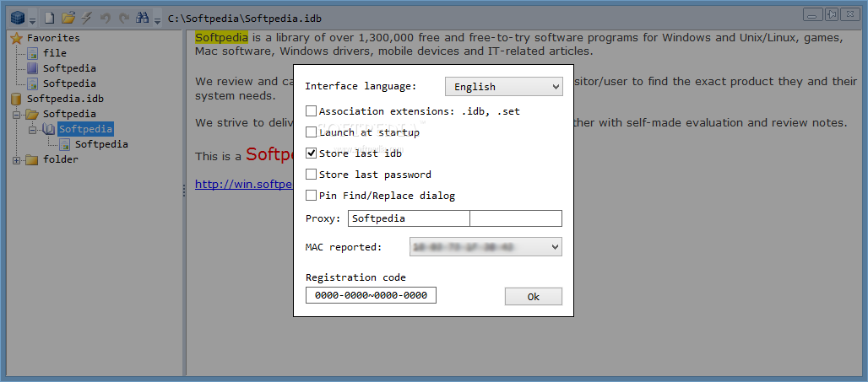Screen dimensions: 868x382
Task: Click the empty Proxy port field
Action: pyautogui.click(x=516, y=218)
